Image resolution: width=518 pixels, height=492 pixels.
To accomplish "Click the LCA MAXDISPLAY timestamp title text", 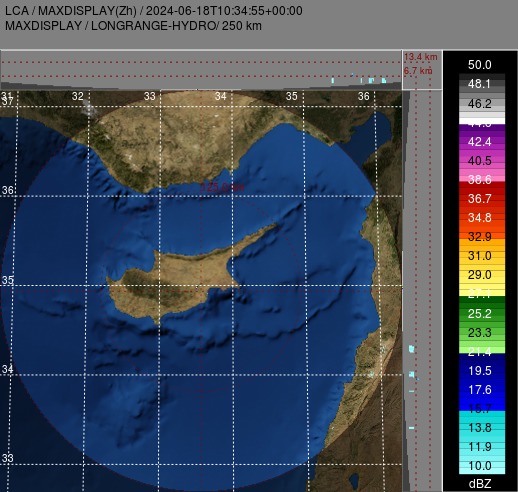I will coord(154,11).
